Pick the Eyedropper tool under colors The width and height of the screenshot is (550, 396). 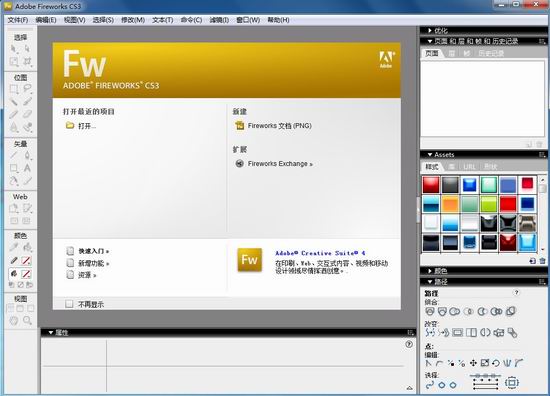[14, 248]
